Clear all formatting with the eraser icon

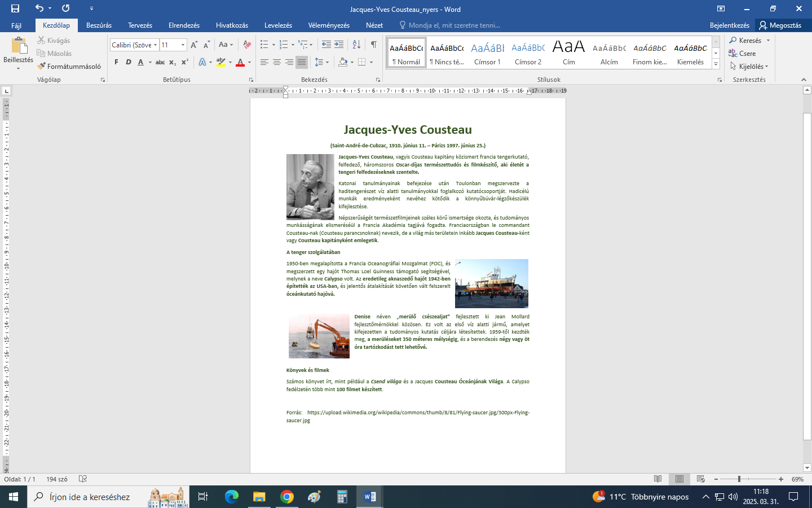click(247, 45)
